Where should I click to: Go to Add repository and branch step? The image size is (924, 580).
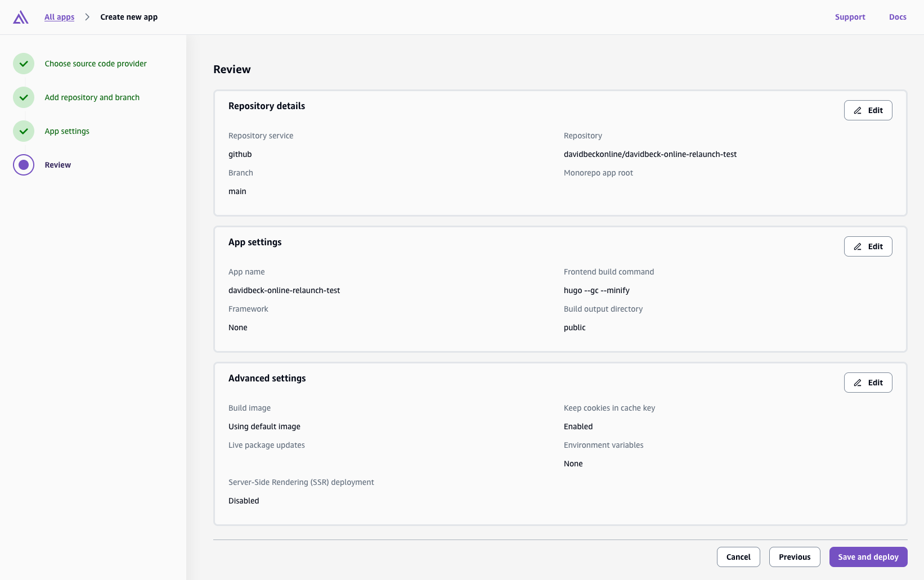[92, 97]
